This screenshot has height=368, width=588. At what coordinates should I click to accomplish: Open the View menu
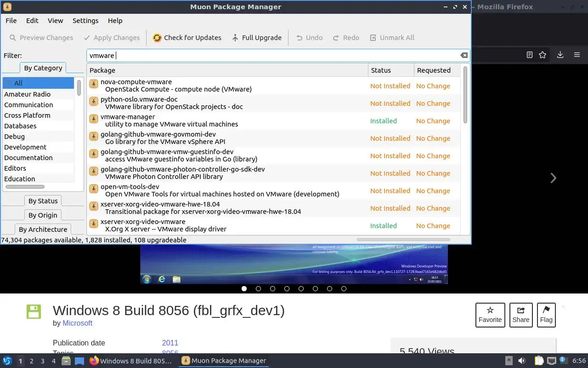tap(55, 21)
